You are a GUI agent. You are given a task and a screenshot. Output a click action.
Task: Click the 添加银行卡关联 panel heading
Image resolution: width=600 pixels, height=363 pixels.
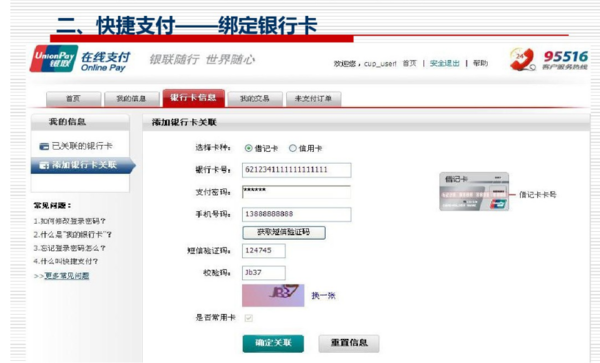point(184,122)
